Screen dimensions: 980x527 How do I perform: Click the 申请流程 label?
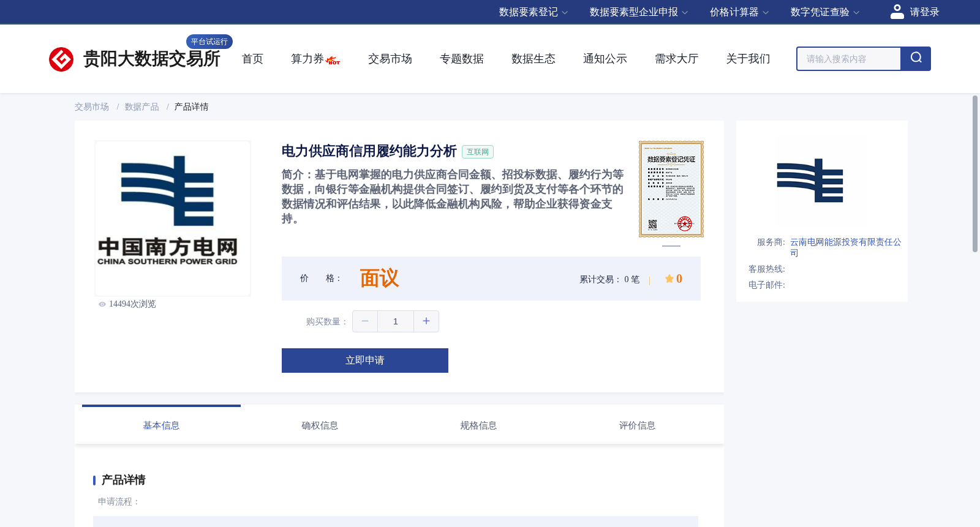tap(119, 502)
